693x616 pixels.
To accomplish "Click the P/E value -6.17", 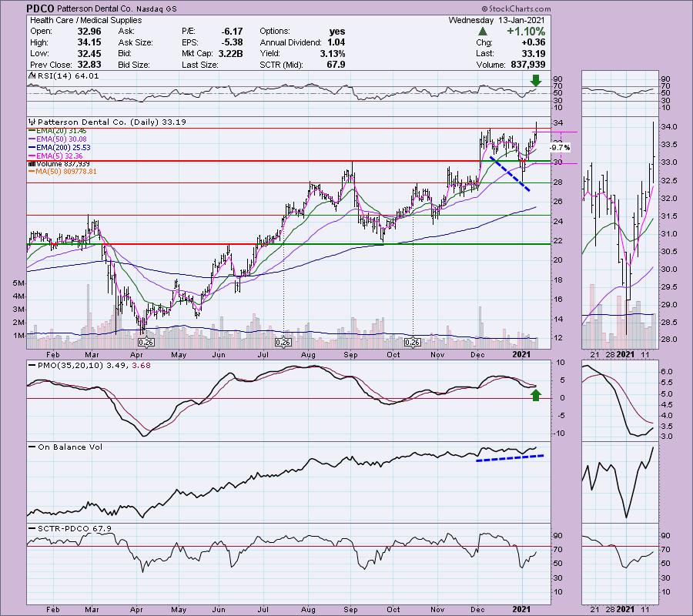I will pyautogui.click(x=232, y=32).
